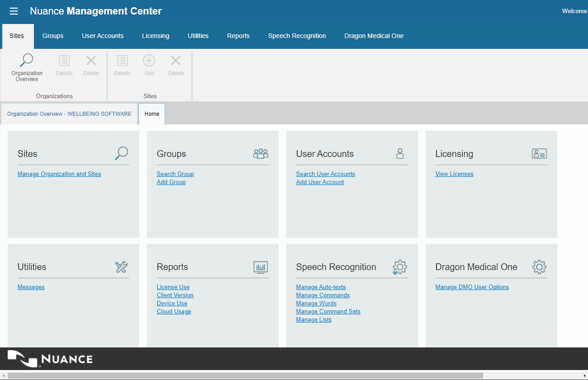The image size is (588, 380).
Task: Click the gear icon on Dragon Medical One card
Action: coord(539,267)
